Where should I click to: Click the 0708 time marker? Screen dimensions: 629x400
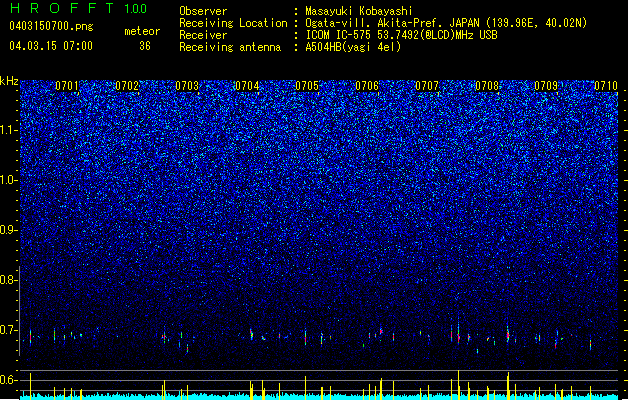487,86
